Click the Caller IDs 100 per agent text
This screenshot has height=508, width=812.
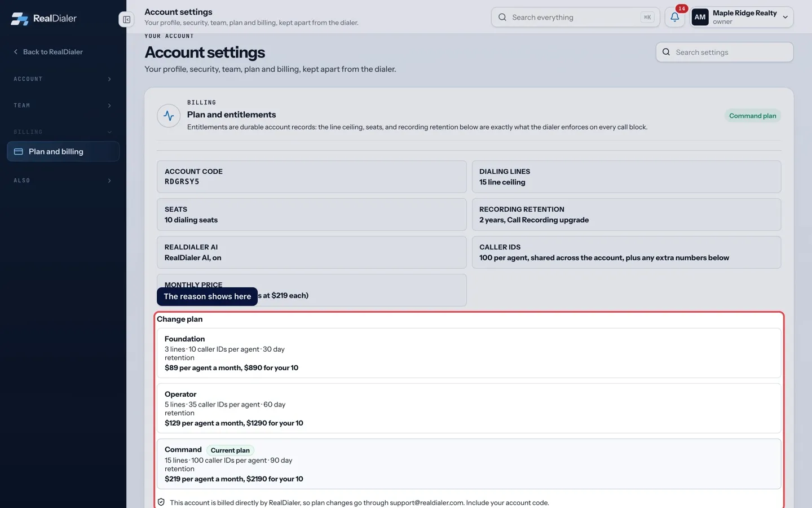click(x=604, y=258)
